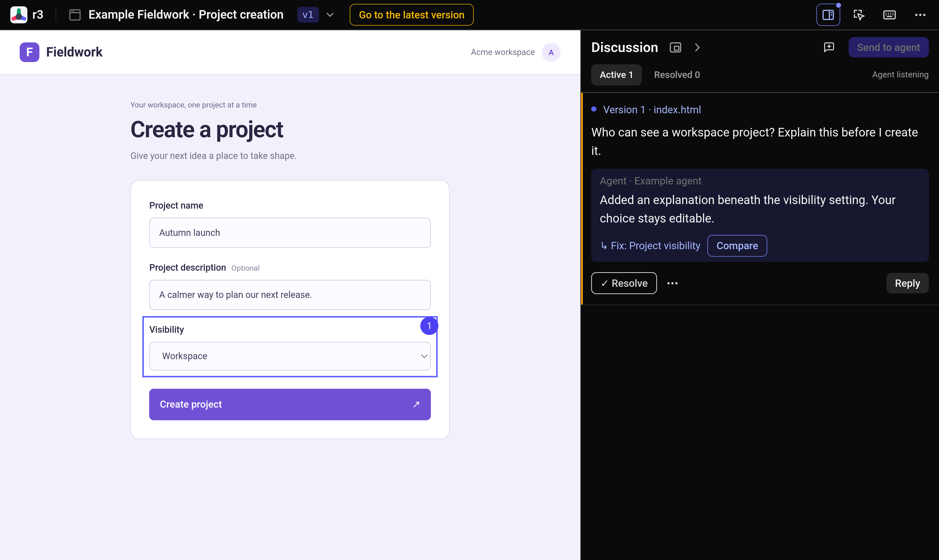Open the thread's three-dot options menu

[x=672, y=283]
